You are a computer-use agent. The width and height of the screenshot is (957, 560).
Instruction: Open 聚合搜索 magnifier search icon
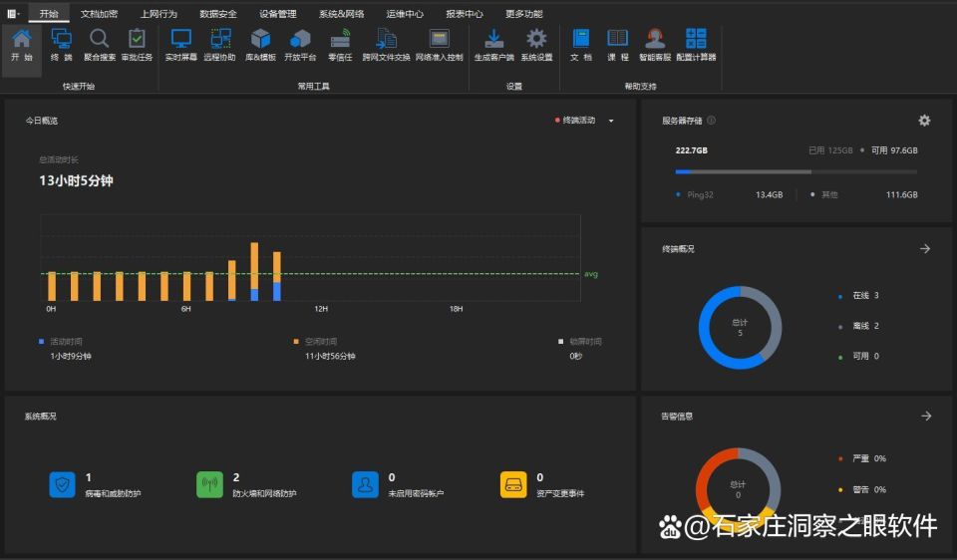tap(99, 39)
